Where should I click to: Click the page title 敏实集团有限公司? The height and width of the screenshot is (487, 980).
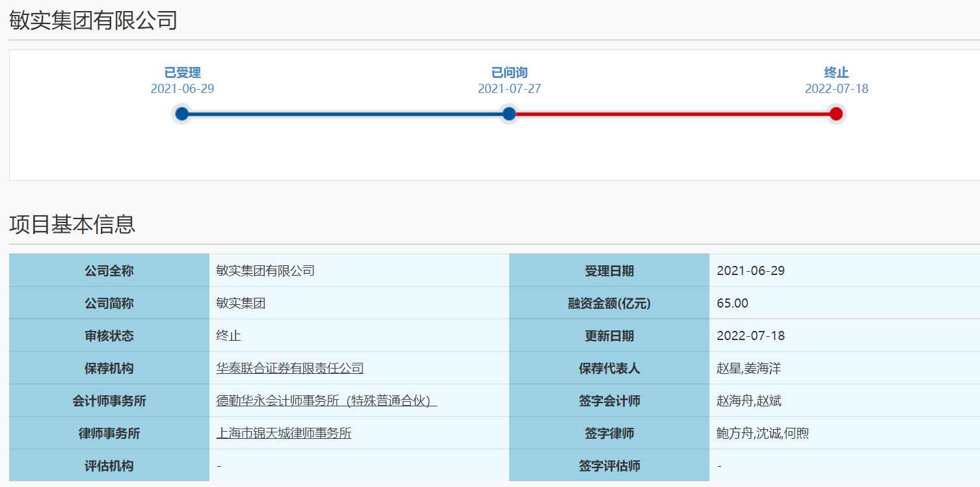click(93, 20)
